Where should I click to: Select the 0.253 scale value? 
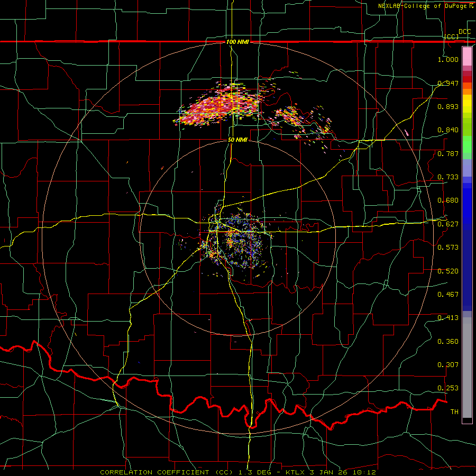coord(448,388)
